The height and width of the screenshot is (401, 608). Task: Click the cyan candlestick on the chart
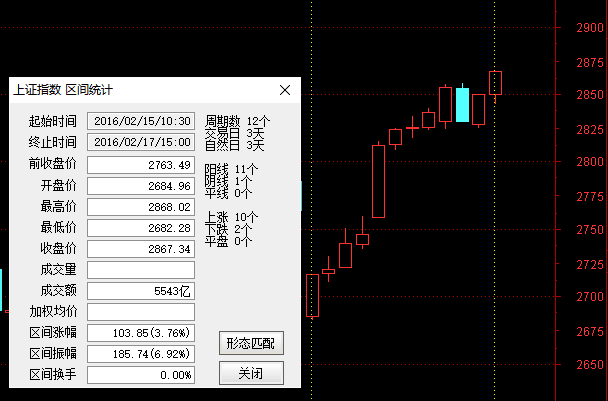tap(462, 105)
